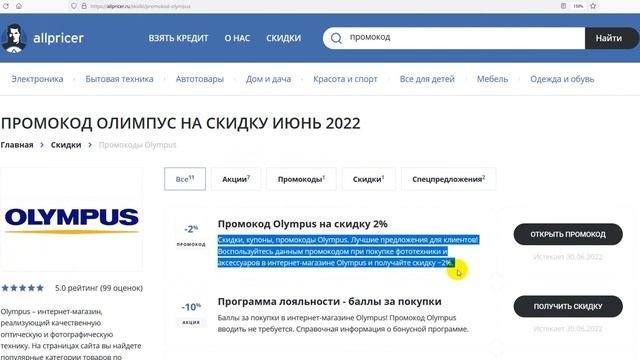Go to Скидки breadcrumb

[66, 145]
